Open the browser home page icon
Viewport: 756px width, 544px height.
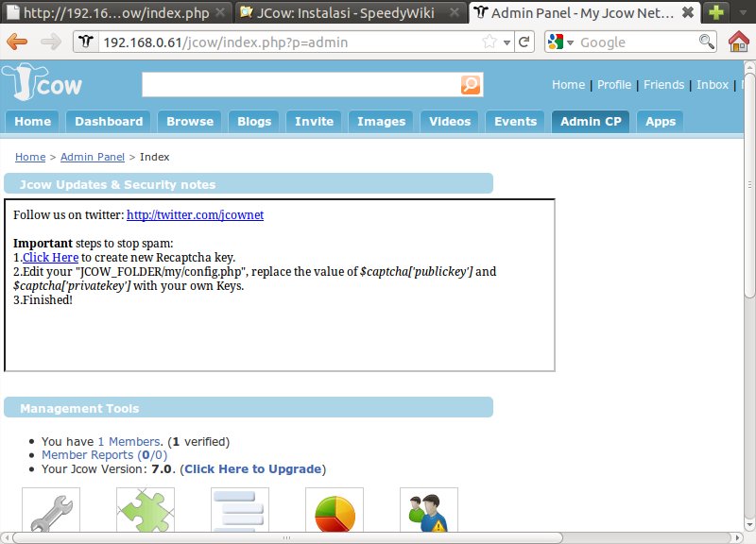[739, 42]
